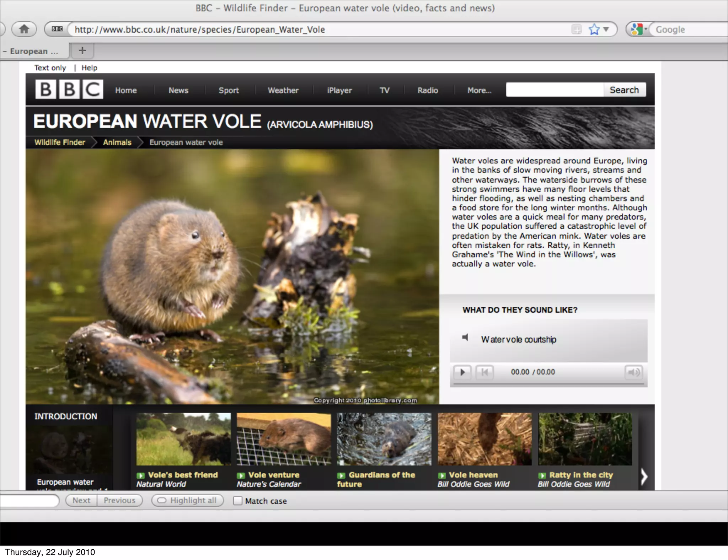Select the Weather nav item
This screenshot has height=560, width=728.
(x=283, y=90)
